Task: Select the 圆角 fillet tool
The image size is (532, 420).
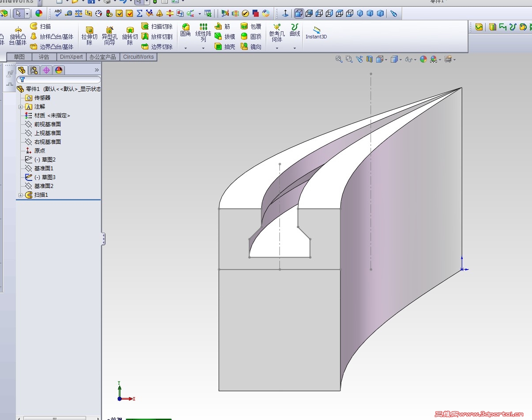Action: click(185, 30)
